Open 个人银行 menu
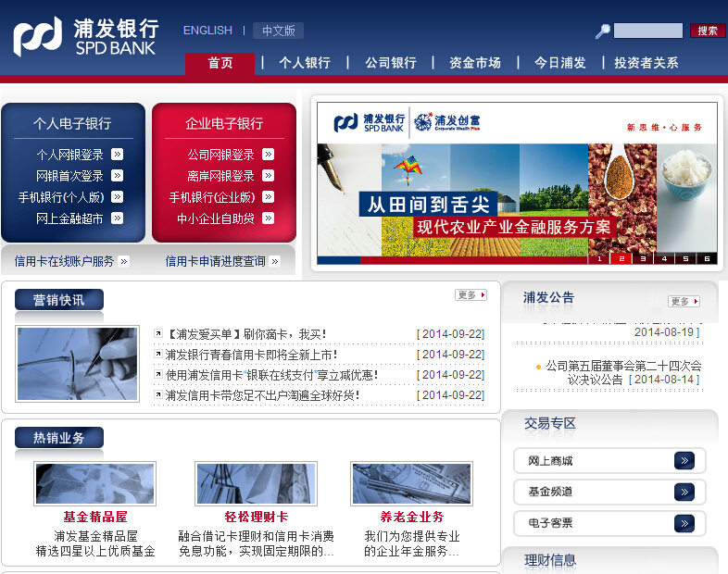 305,63
